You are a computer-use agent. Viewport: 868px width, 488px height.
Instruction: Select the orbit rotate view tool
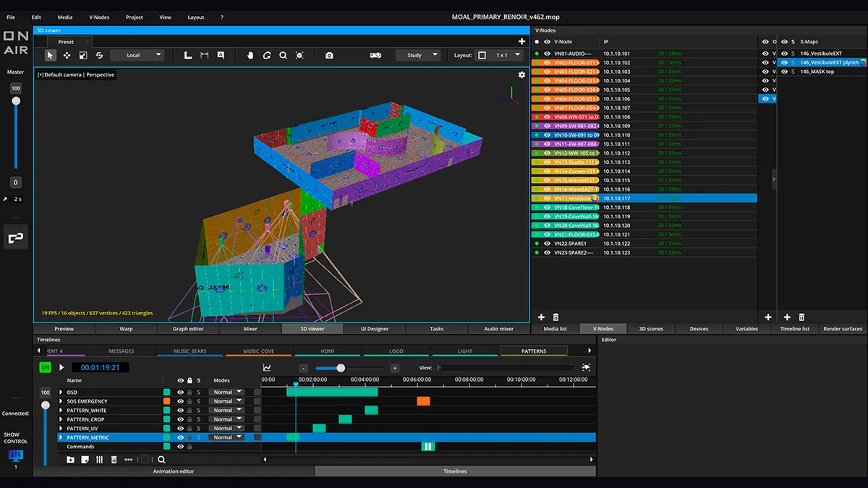tap(267, 55)
